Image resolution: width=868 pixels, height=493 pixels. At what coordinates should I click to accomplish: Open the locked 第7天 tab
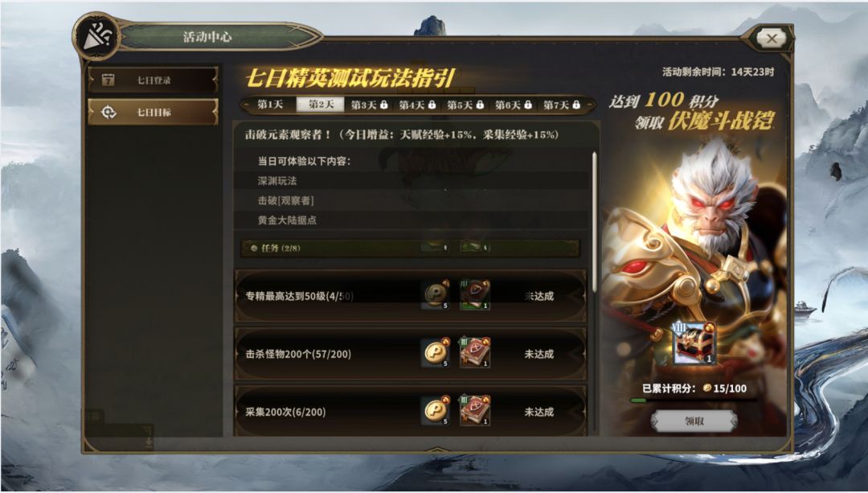(561, 104)
